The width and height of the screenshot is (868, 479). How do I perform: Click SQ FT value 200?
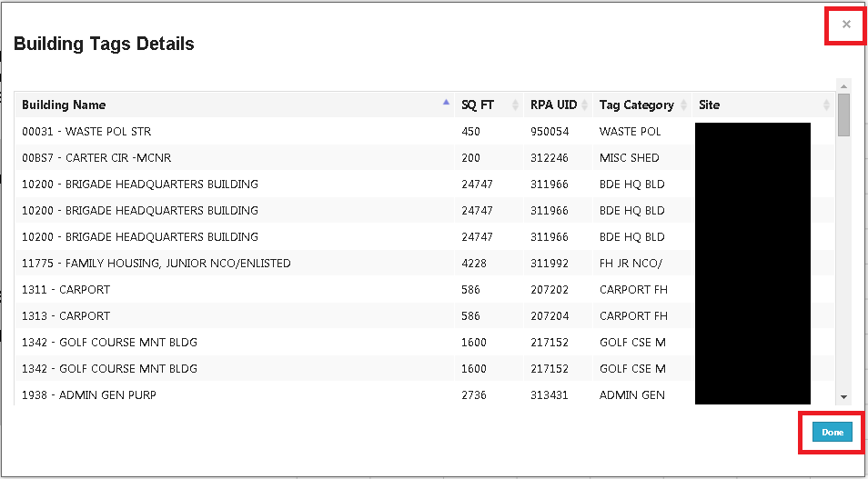click(470, 157)
